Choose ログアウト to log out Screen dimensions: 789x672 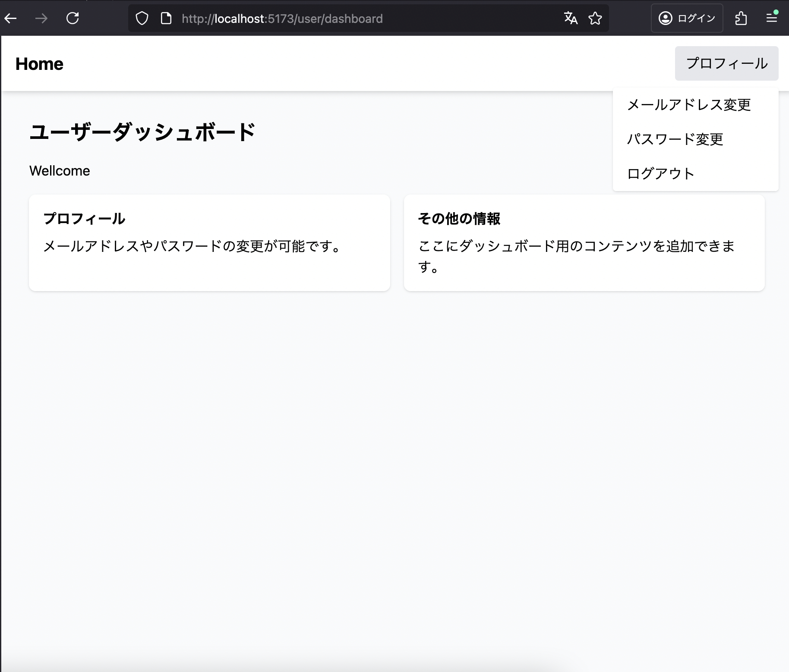[x=660, y=173]
